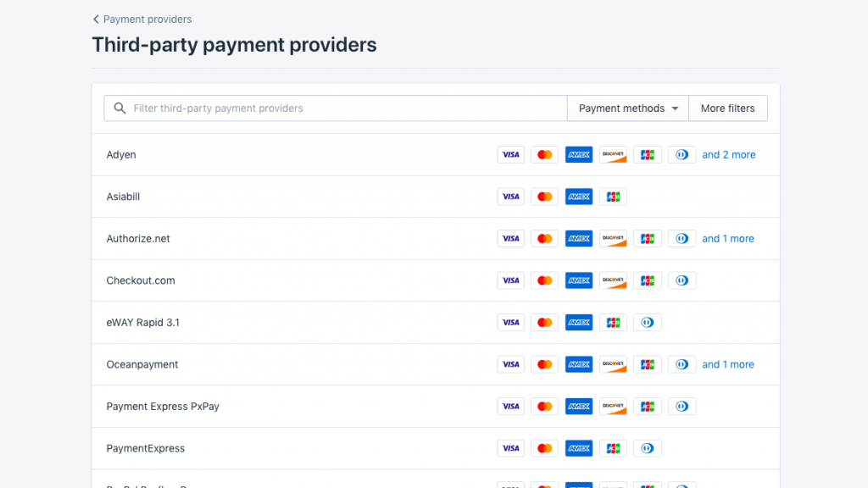Click the Discover icon in Payment Express PxPay row
Viewport: 868px width, 488px height.
click(614, 408)
